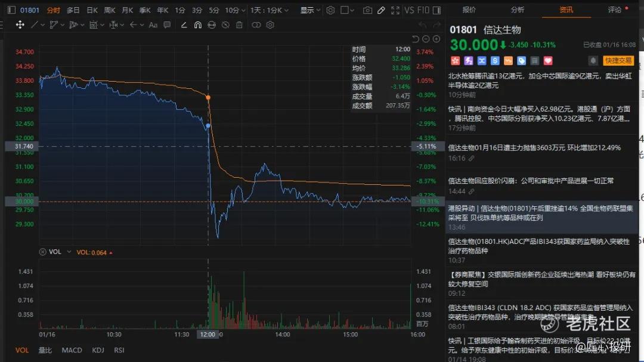Click the blue tag badge icon
Screen dimensions: 644x362
pos(522,61)
